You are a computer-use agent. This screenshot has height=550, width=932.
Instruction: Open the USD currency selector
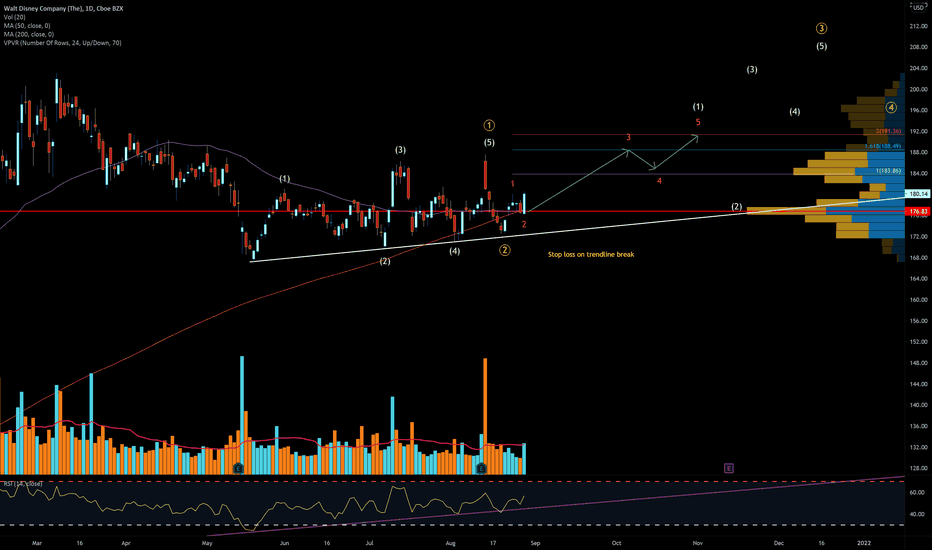918,7
